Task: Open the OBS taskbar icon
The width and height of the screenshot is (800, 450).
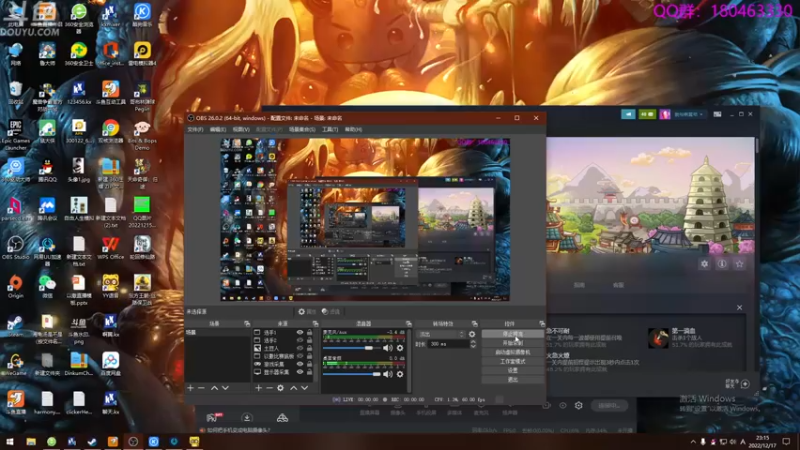Action: point(133,441)
